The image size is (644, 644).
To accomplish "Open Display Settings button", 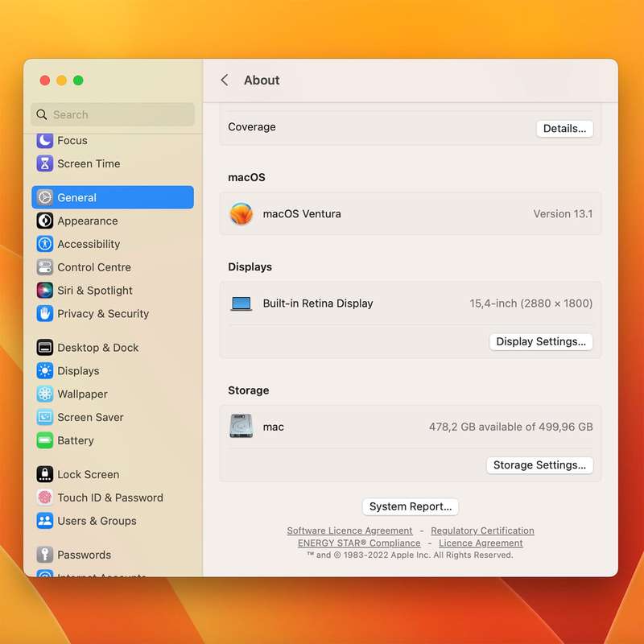I will 541,341.
